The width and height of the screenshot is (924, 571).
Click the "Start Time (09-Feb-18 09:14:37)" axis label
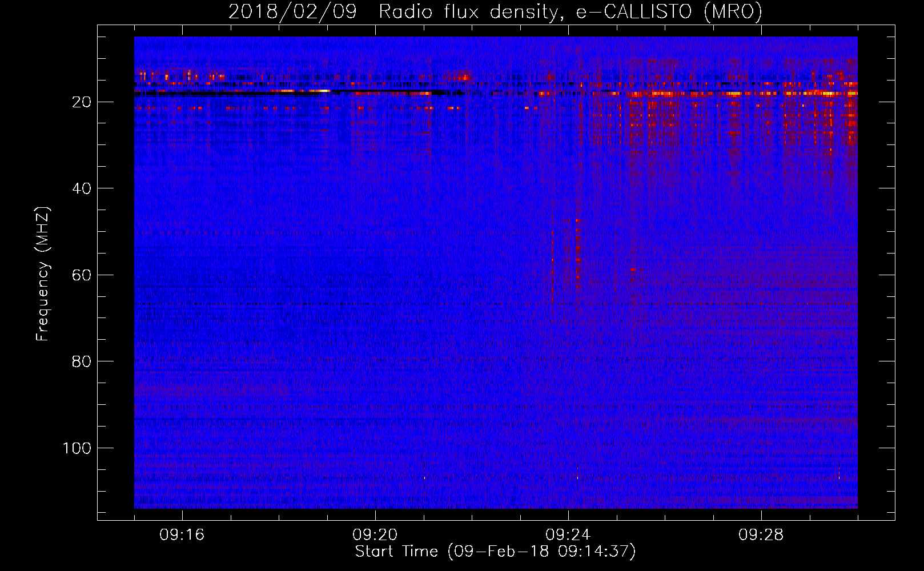click(x=495, y=552)
